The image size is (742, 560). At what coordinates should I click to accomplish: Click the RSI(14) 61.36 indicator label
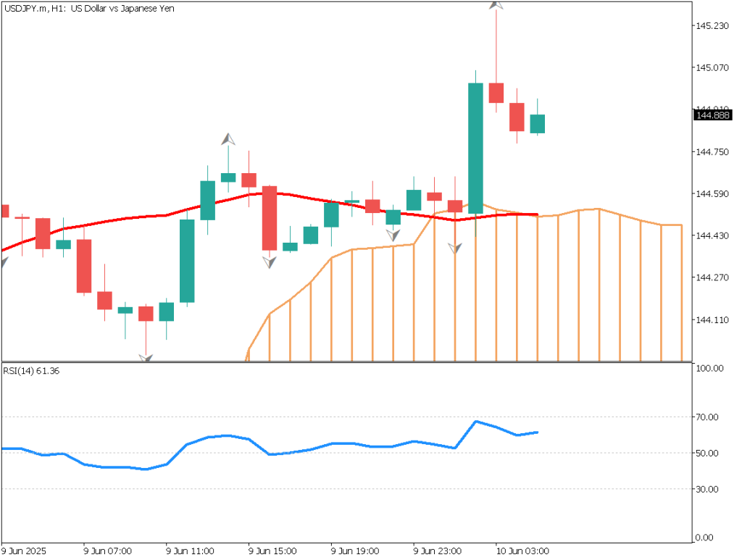point(30,372)
